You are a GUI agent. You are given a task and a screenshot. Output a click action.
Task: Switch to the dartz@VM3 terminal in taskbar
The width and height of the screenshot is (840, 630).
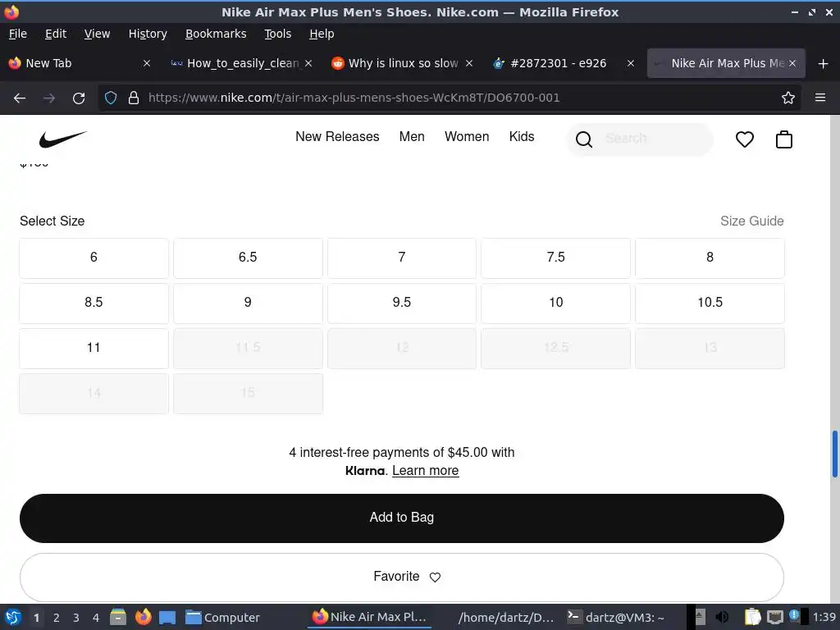pyautogui.click(x=616, y=617)
